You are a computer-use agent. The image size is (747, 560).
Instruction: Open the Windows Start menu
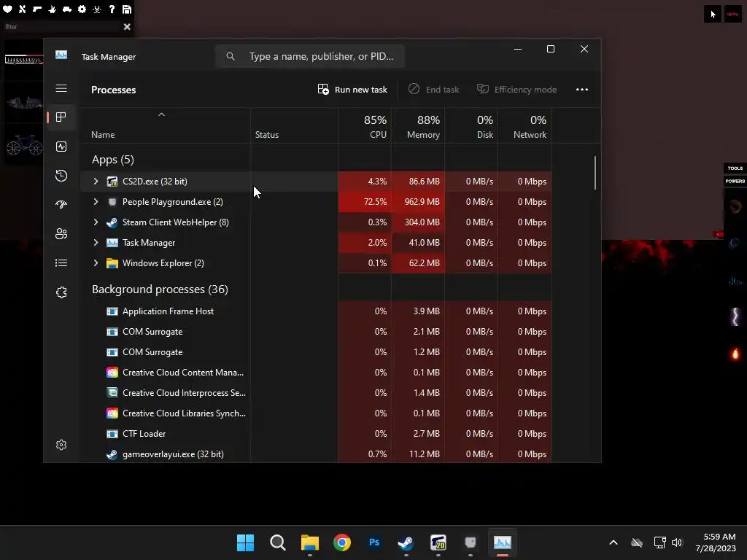coord(245,542)
